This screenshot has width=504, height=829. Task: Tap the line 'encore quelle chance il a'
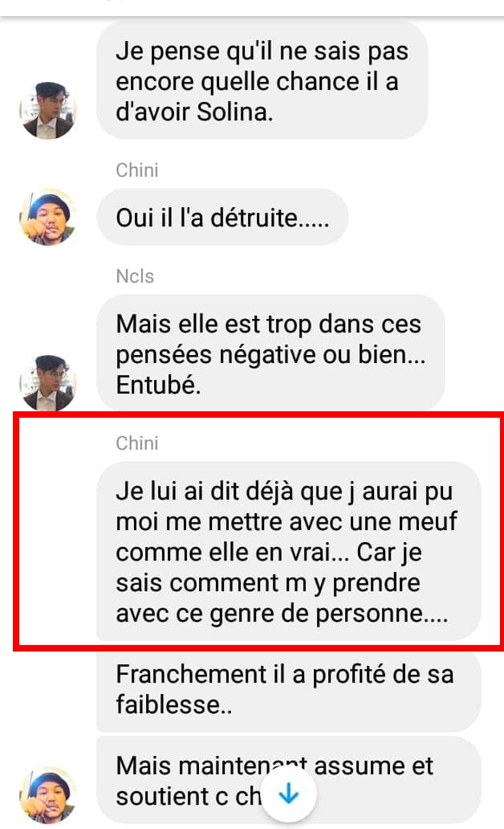pos(258,81)
